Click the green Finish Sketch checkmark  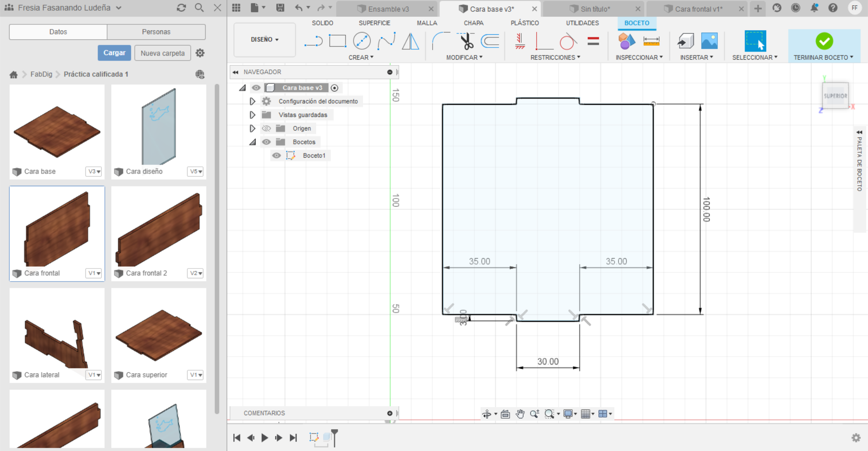tap(824, 41)
